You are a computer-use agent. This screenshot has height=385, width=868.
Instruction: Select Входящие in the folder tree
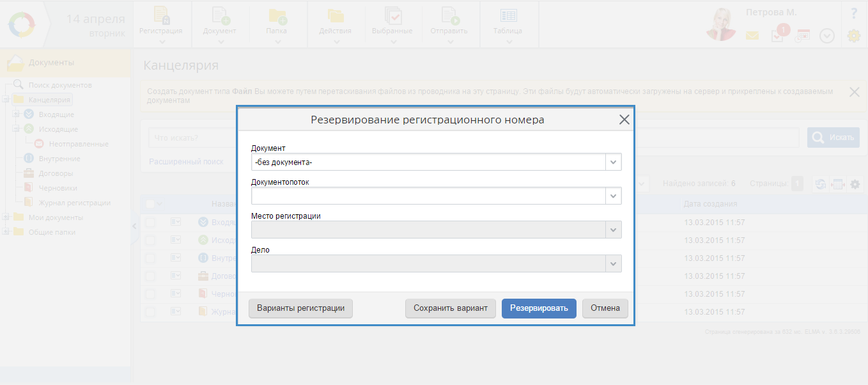[56, 114]
